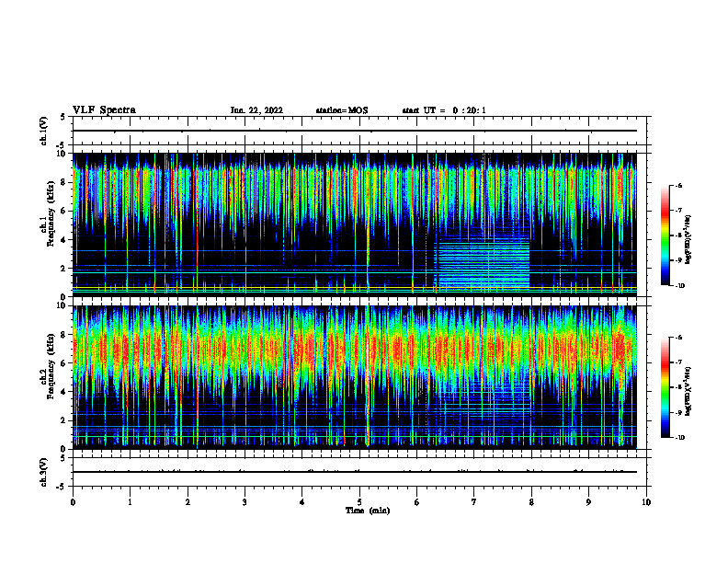Click the '-10' tick on ch.2 color bar

tap(679, 438)
